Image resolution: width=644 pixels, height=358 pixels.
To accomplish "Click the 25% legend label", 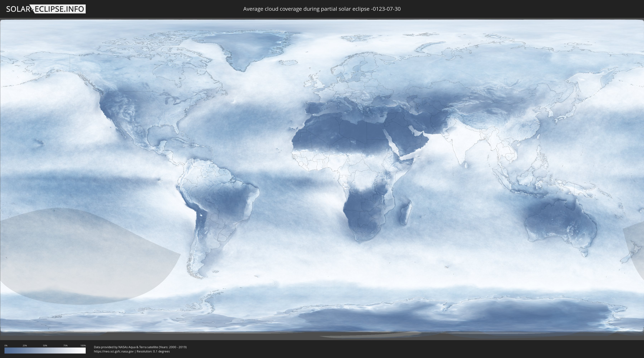I will (25, 345).
